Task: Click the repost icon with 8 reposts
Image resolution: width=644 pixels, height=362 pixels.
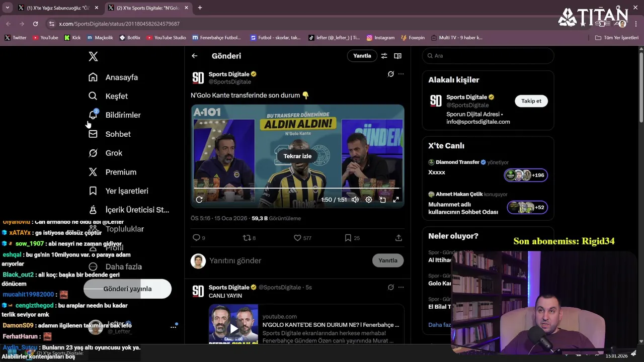Action: pyautogui.click(x=249, y=238)
